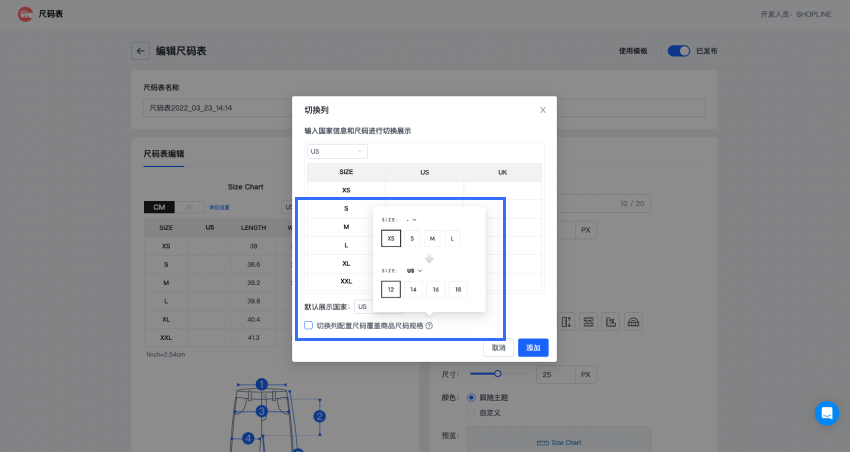Toggle the 已发布 published switch

679,51
